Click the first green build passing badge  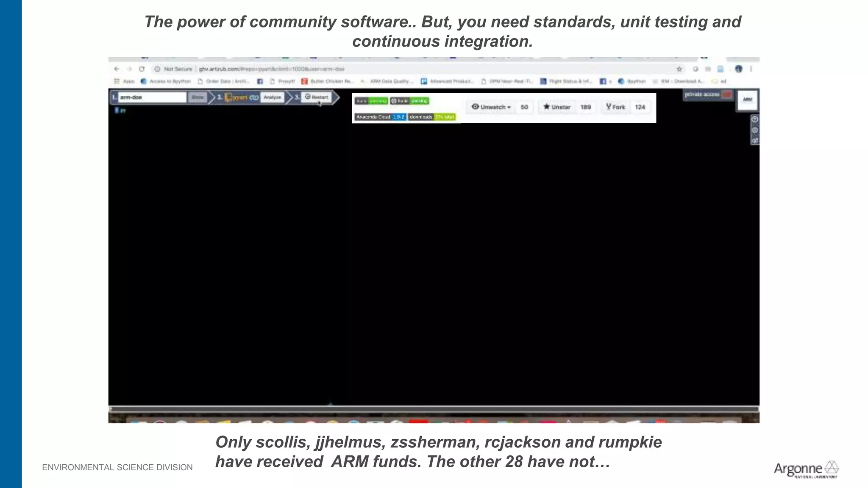tap(371, 101)
